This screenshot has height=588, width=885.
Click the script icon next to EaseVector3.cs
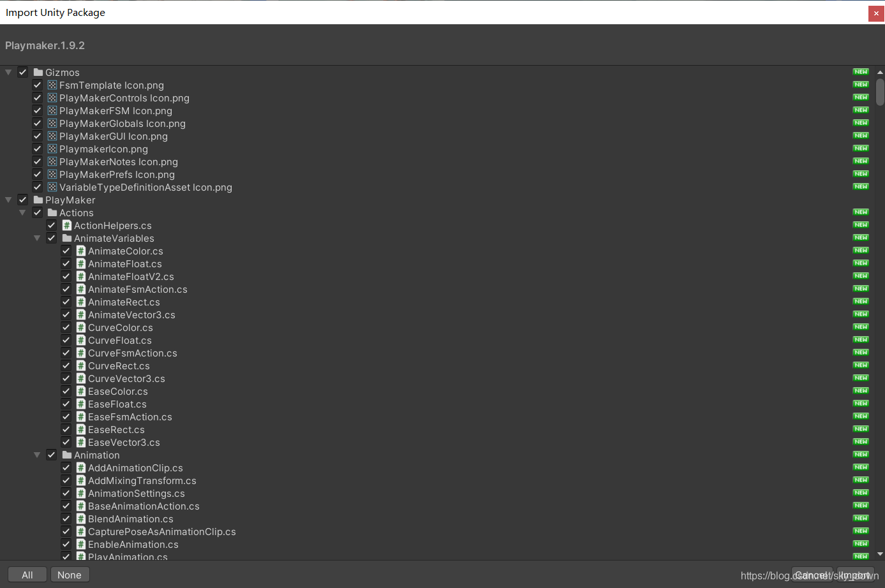point(81,442)
